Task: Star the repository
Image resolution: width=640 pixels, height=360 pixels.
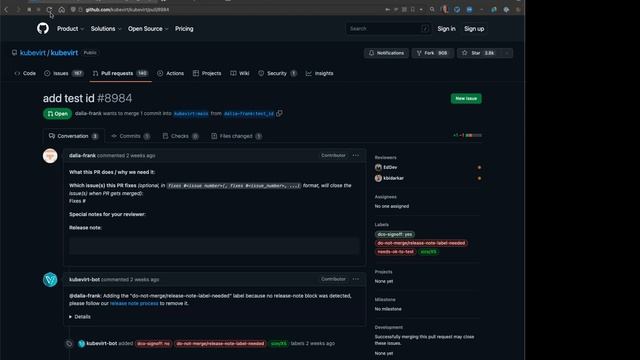Action: click(x=479, y=53)
